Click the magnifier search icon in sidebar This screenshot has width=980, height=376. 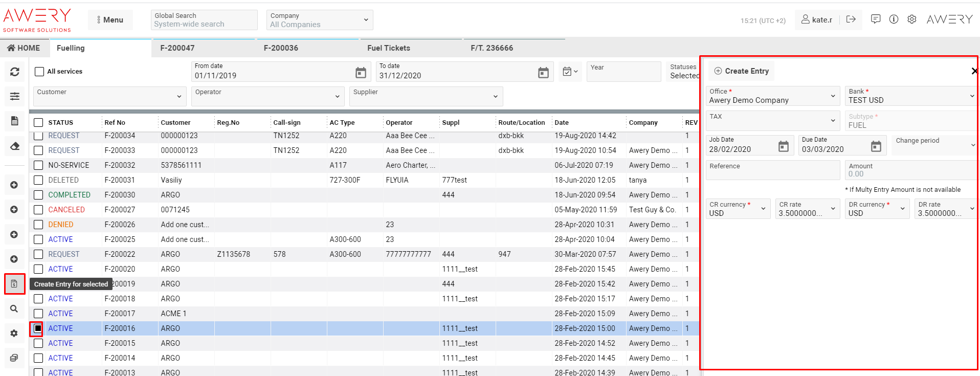click(x=14, y=308)
